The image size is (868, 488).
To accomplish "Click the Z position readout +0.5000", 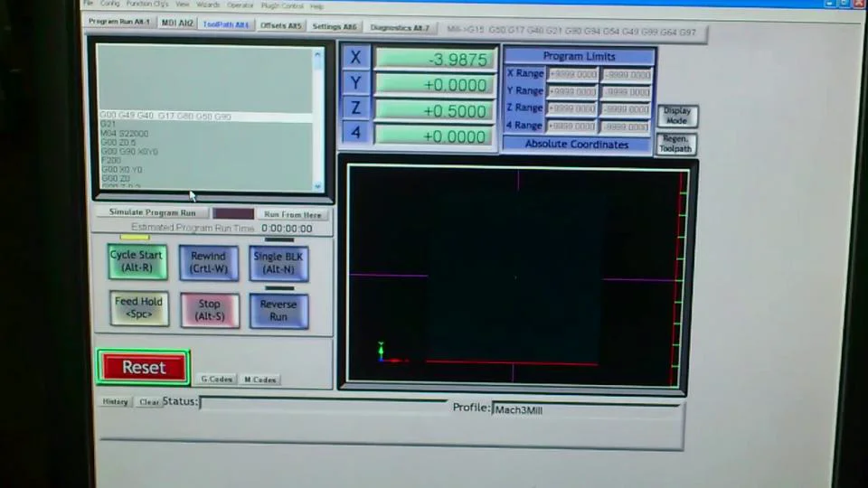I will [435, 110].
